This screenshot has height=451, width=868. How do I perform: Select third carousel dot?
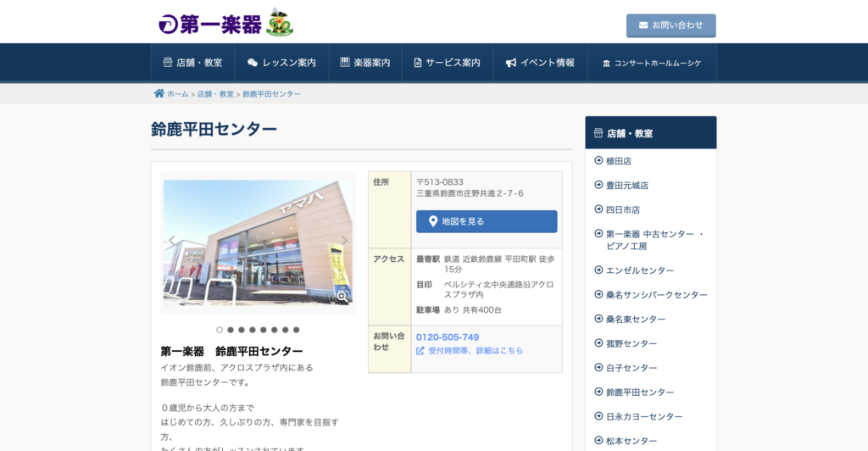point(242,330)
